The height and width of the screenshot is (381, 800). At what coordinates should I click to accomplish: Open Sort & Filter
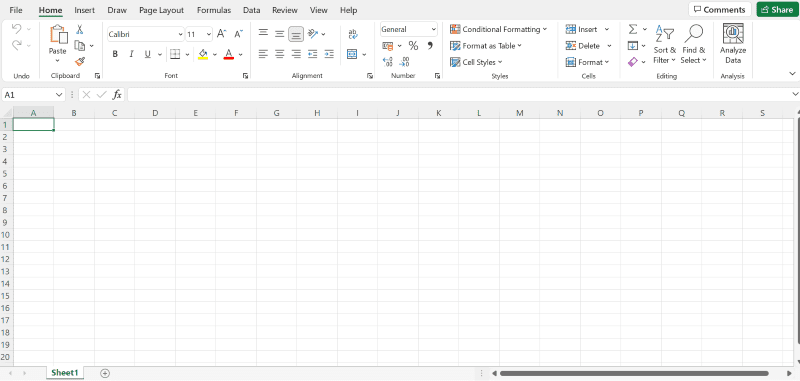pos(665,44)
